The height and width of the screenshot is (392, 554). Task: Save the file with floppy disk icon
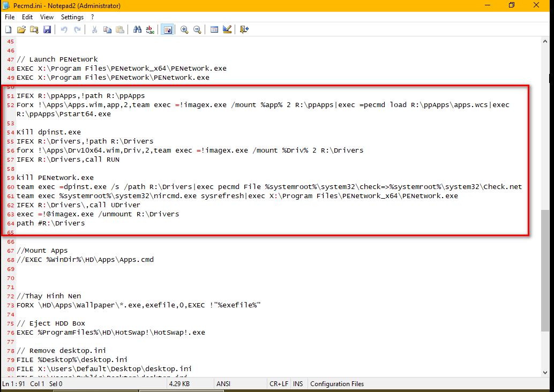tap(47, 29)
